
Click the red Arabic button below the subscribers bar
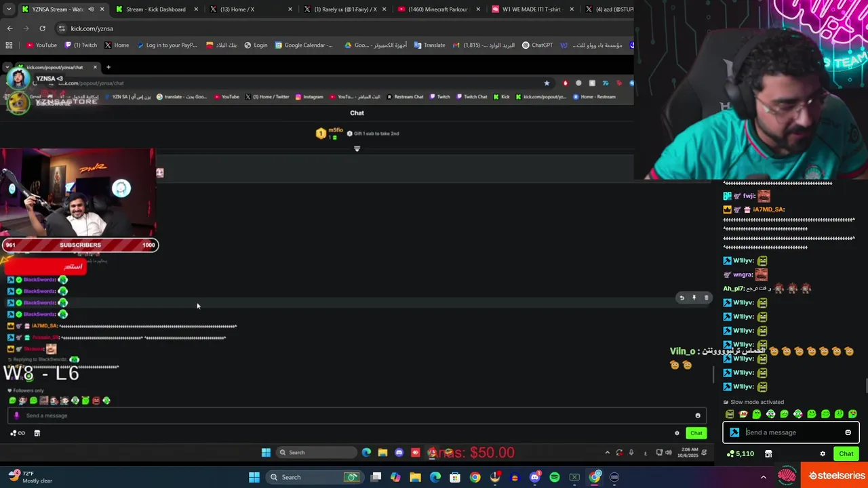[45, 266]
